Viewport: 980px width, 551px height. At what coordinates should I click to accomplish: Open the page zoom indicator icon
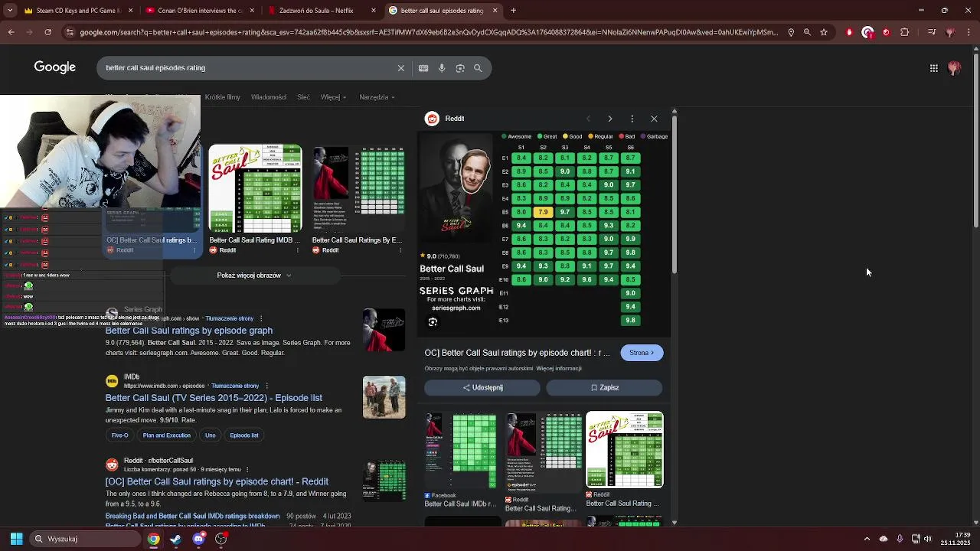click(x=807, y=32)
